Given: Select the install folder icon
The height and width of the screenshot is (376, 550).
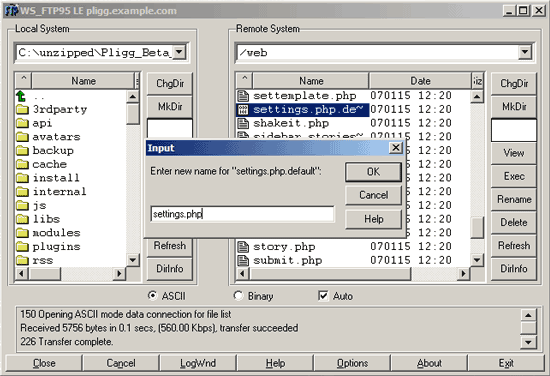Looking at the screenshot, I should (22, 178).
